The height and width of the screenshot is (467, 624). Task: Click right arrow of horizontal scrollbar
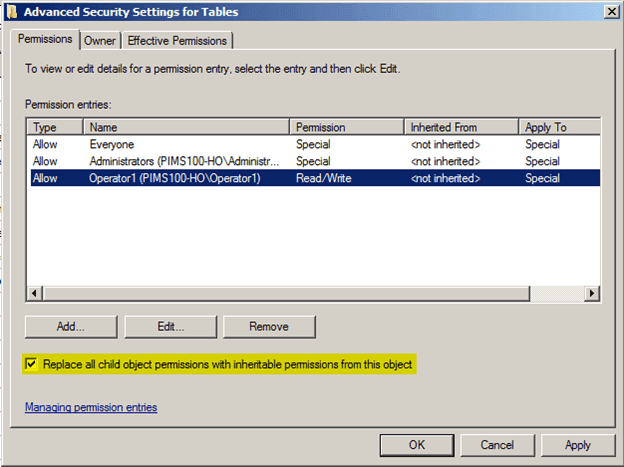coord(592,293)
